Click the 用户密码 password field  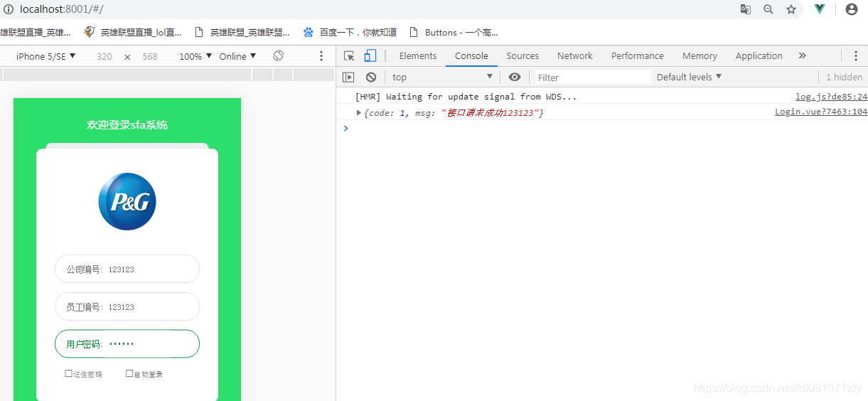click(127, 344)
